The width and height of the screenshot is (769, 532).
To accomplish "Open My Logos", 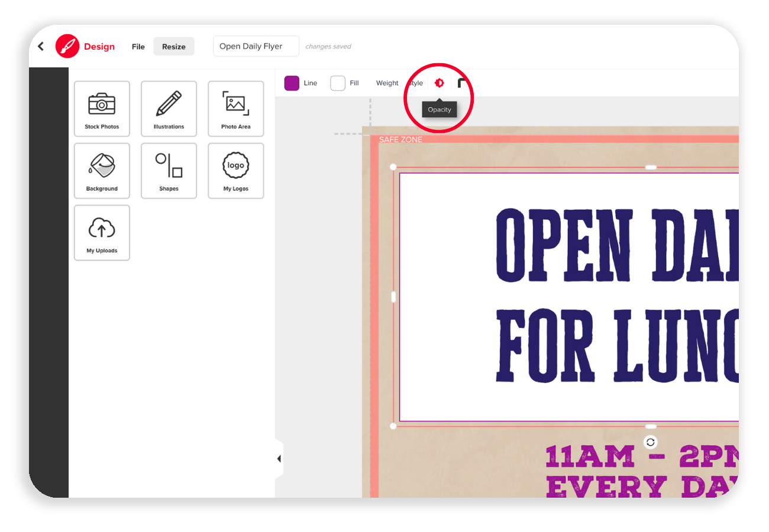I will [235, 171].
